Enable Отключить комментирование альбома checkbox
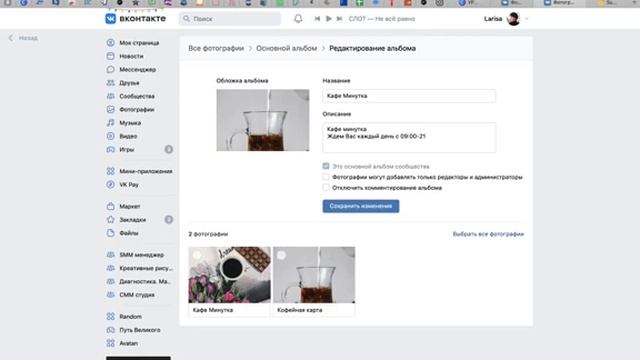Image resolution: width=640 pixels, height=360 pixels. [326, 188]
